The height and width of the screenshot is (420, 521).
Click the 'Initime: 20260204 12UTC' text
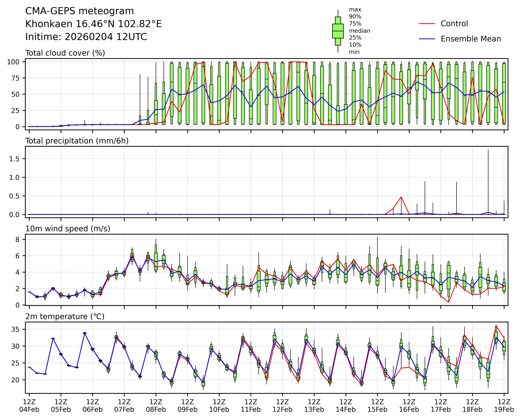(x=86, y=37)
